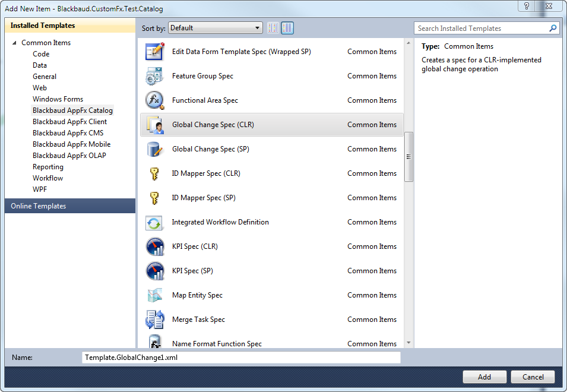Select the KPI Spec (CLR) template

271,246
